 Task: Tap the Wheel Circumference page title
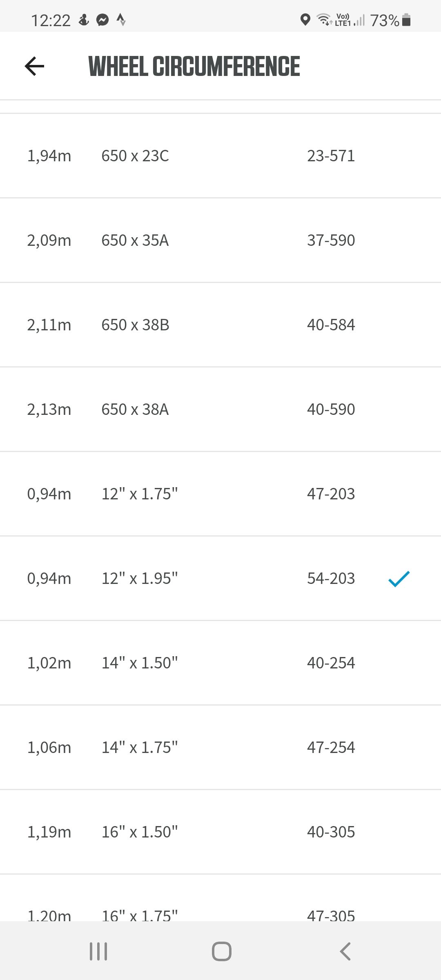click(x=194, y=67)
